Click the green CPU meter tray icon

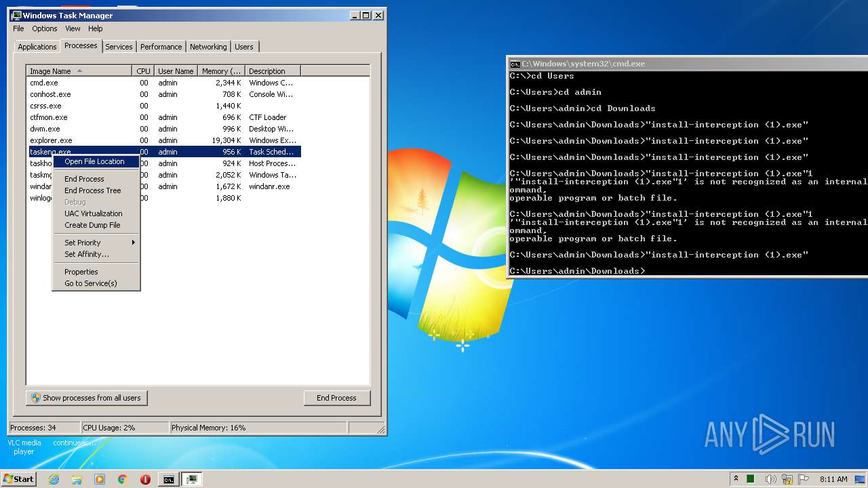(x=751, y=479)
